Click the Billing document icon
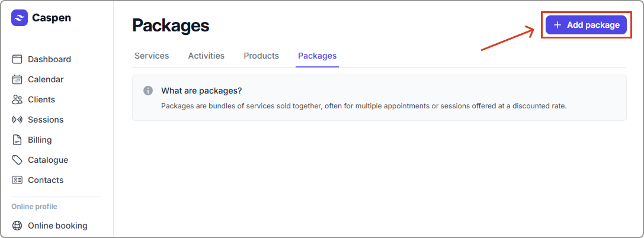The image size is (644, 238). coord(17,140)
